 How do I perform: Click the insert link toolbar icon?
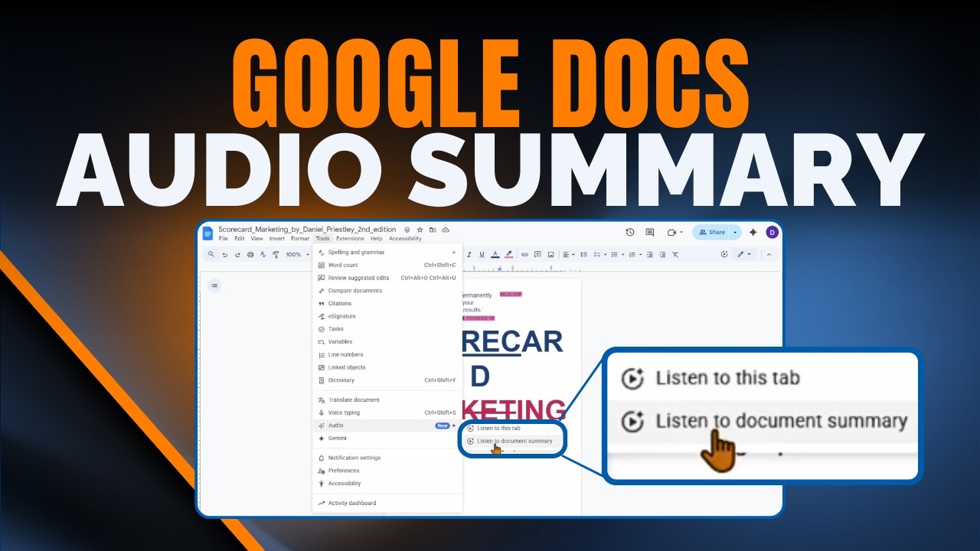click(x=524, y=254)
